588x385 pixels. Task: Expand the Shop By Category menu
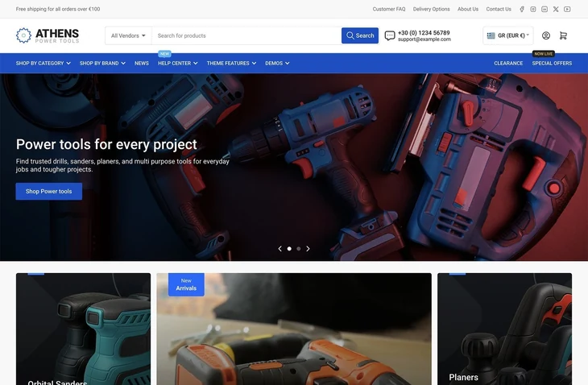[x=43, y=64]
